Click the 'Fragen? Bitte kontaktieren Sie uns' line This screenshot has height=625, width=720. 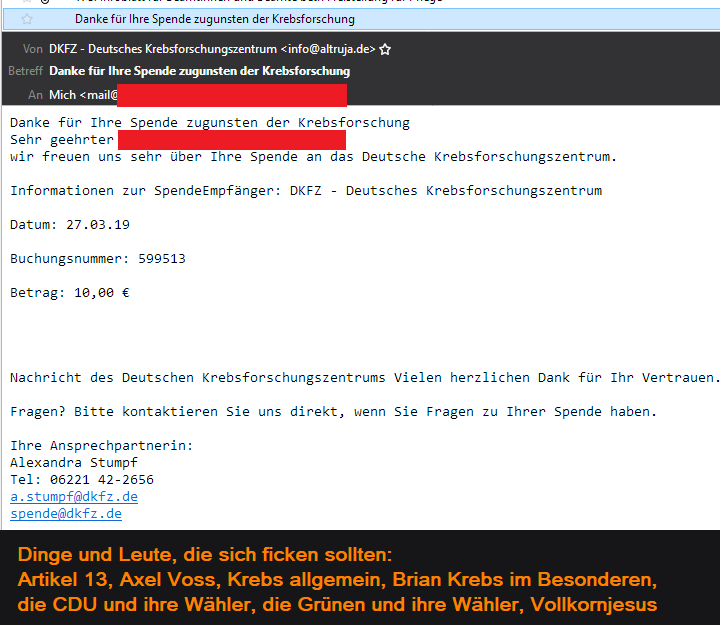333,411
